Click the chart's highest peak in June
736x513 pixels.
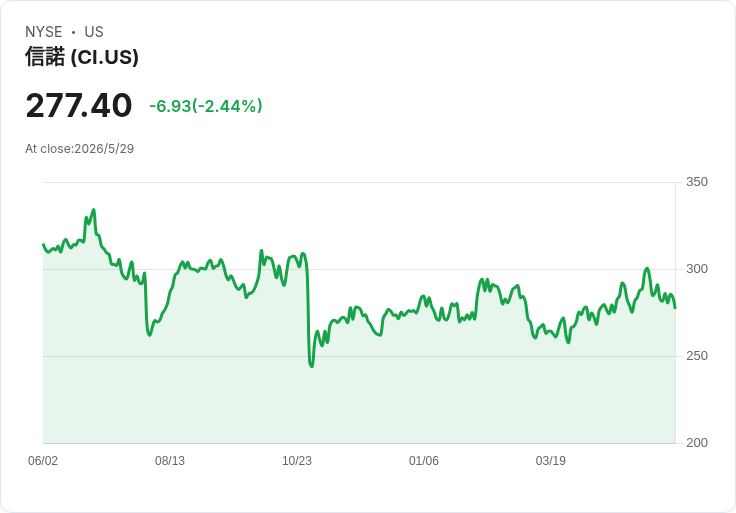94,210
